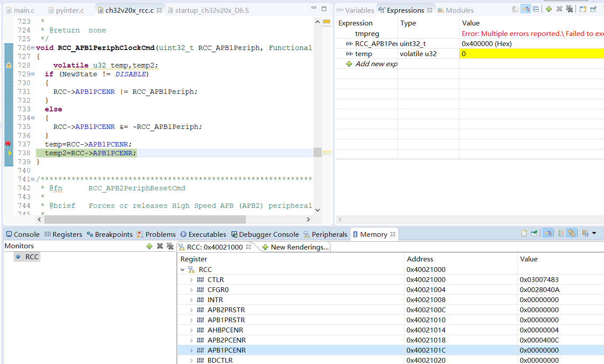Toggle breakpoint marker on line 737
604x364 pixels.
click(x=8, y=144)
